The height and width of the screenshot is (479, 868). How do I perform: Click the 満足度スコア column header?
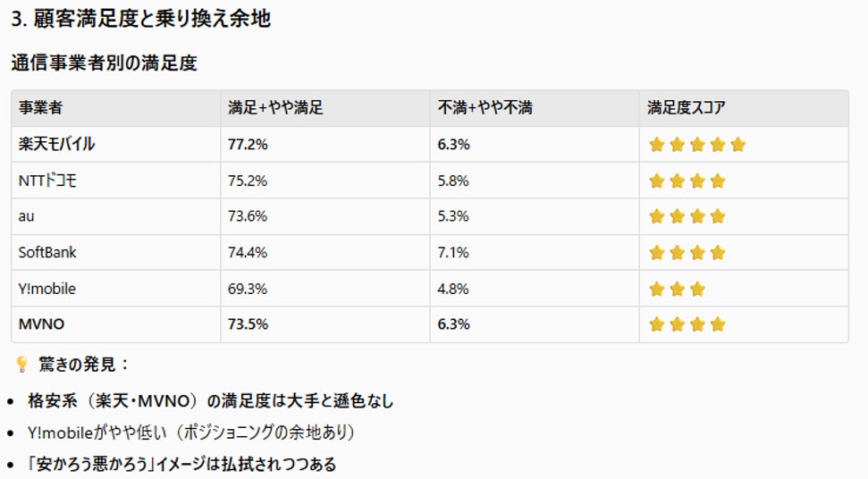click(687, 108)
